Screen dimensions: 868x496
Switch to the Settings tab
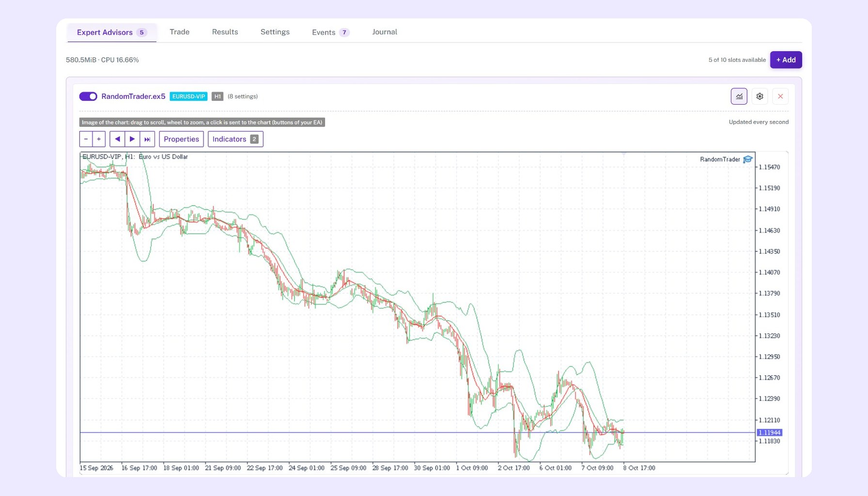275,32
